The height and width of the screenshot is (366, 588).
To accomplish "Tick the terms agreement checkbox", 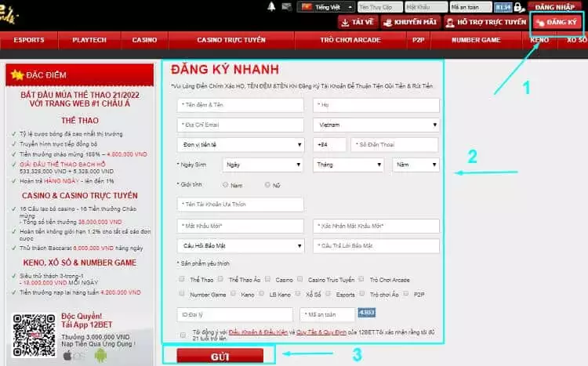I will [183, 335].
